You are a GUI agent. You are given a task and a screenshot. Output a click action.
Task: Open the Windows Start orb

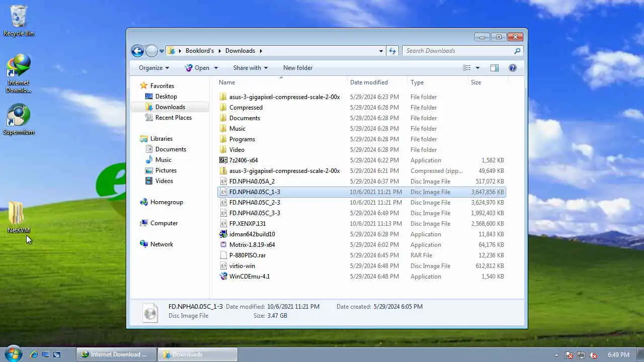(x=13, y=354)
